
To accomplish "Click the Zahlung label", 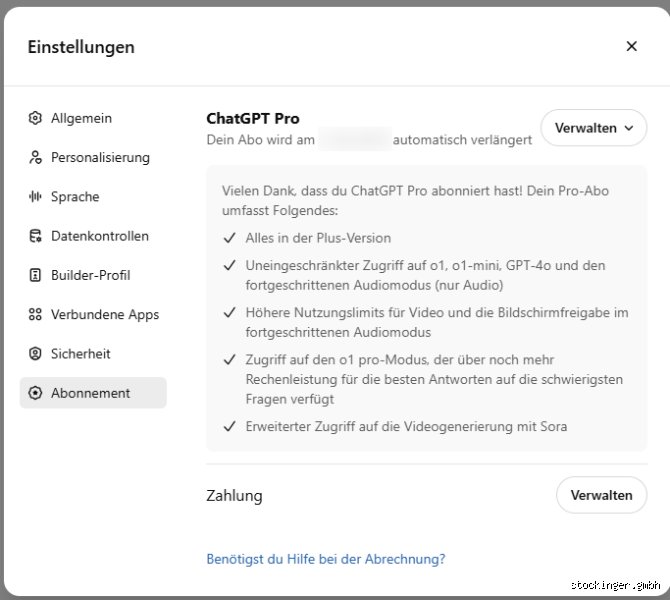I will pyautogui.click(x=234, y=496).
